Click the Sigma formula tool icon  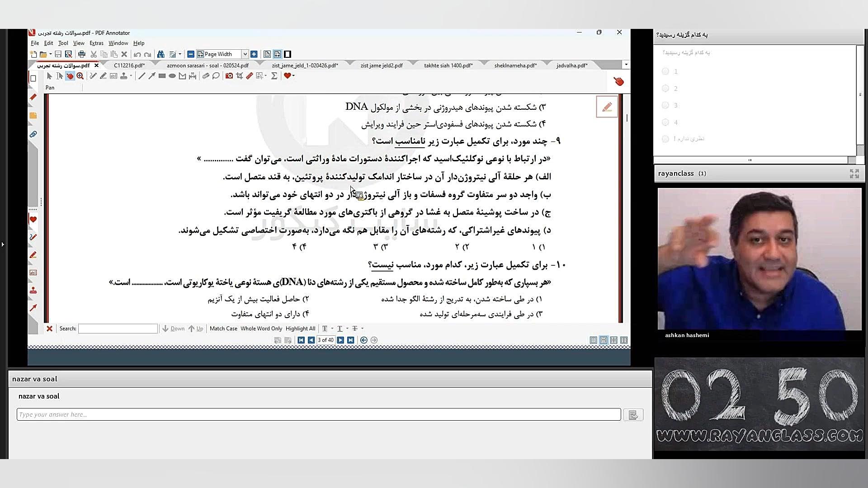(x=274, y=76)
